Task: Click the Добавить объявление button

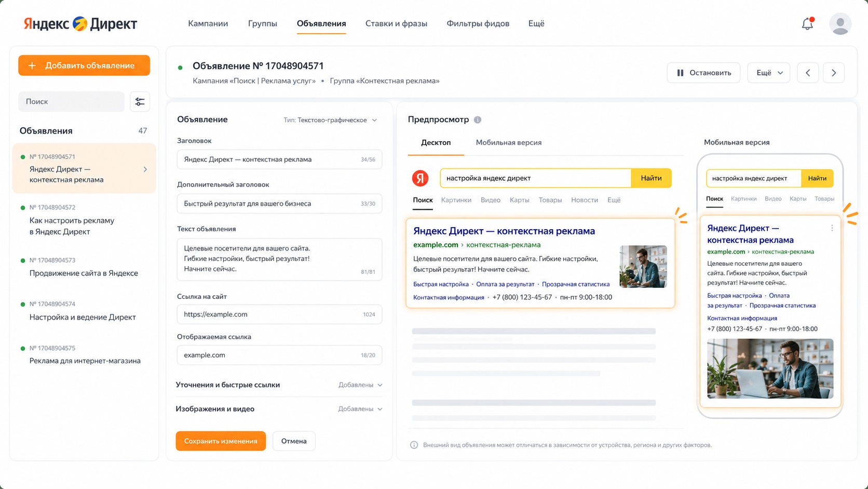Action: pyautogui.click(x=84, y=65)
